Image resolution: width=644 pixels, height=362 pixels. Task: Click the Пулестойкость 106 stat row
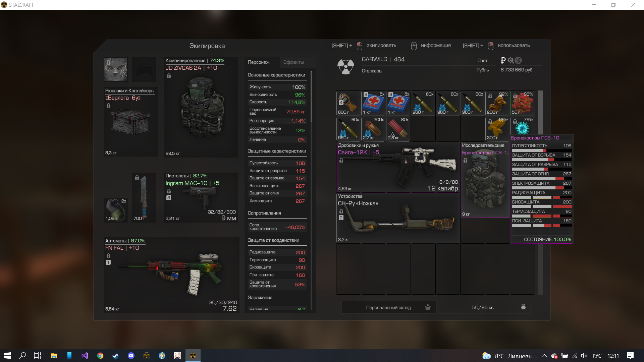[x=277, y=163]
